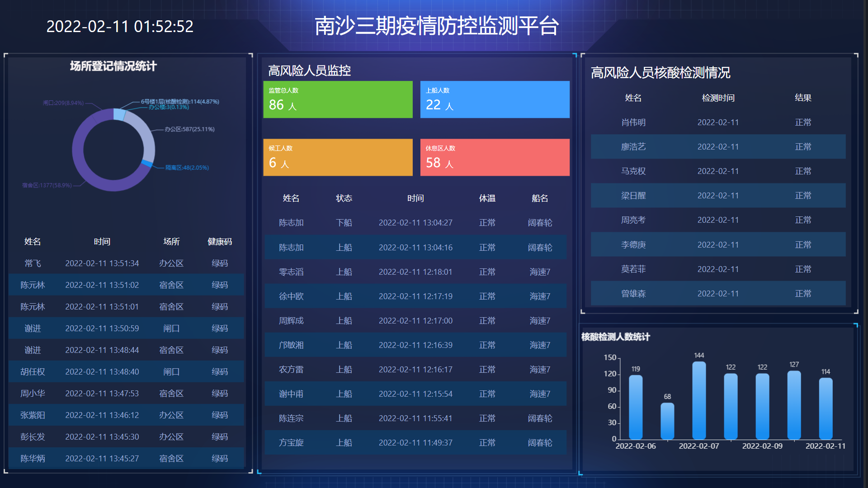Click the 144 bar for 2022-02-07
The image size is (868, 488).
(x=699, y=400)
